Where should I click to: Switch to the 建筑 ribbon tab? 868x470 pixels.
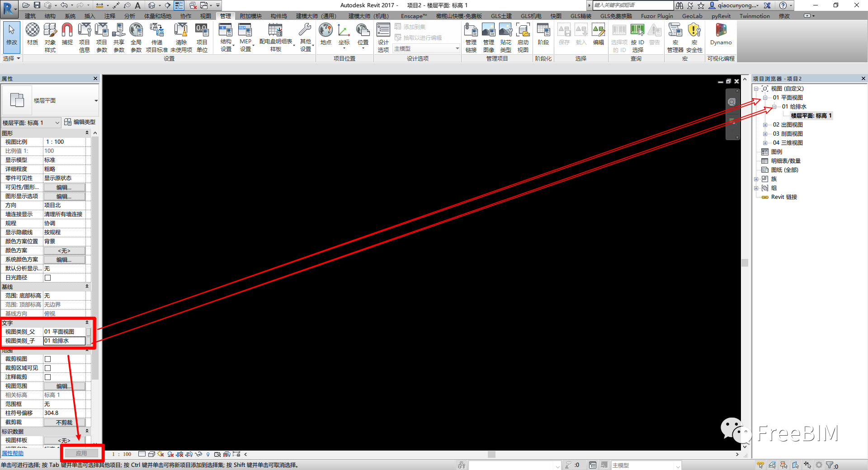click(x=30, y=16)
